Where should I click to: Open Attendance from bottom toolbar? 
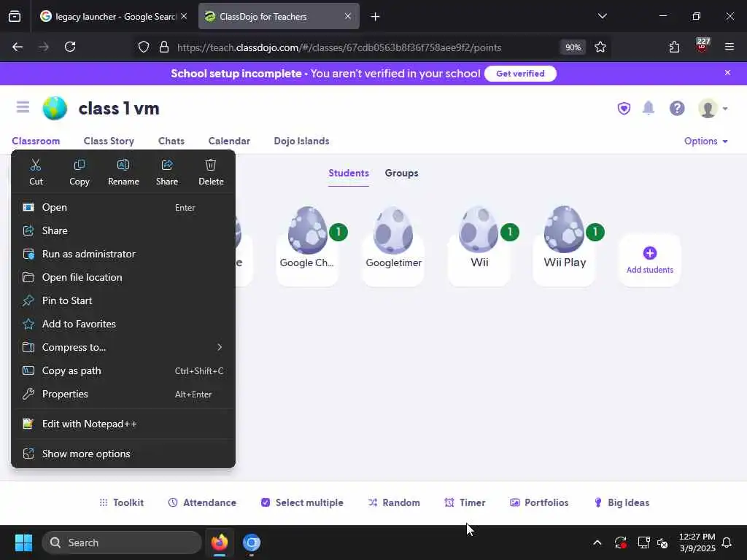[202, 502]
